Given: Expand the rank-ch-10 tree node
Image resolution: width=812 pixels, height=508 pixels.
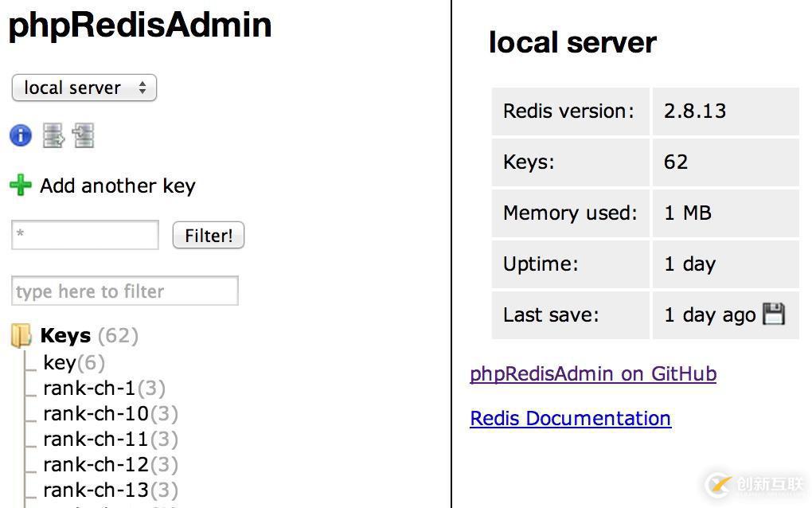Looking at the screenshot, I should click(x=96, y=414).
